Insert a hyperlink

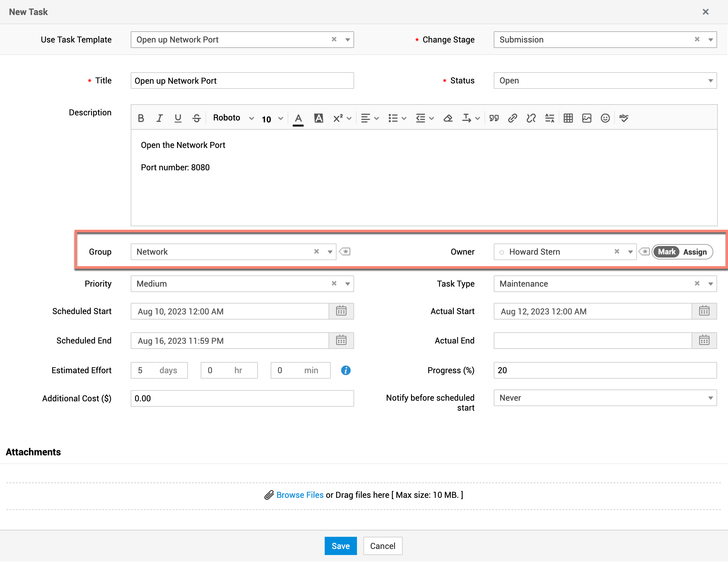(x=512, y=118)
